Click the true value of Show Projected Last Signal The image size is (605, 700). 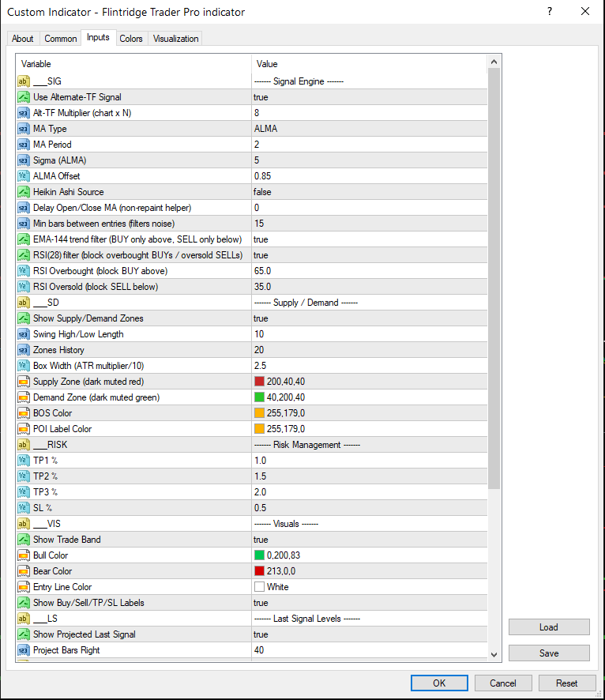261,634
